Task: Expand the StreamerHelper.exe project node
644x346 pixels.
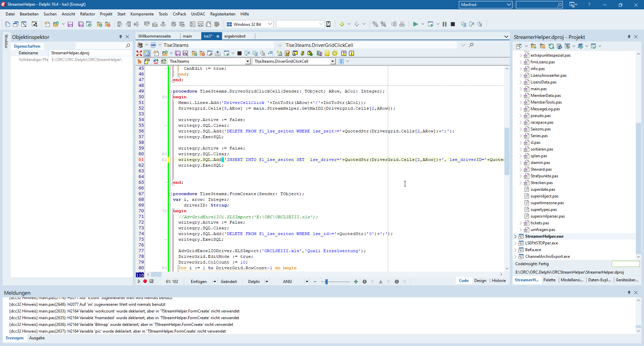Action: click(516, 236)
